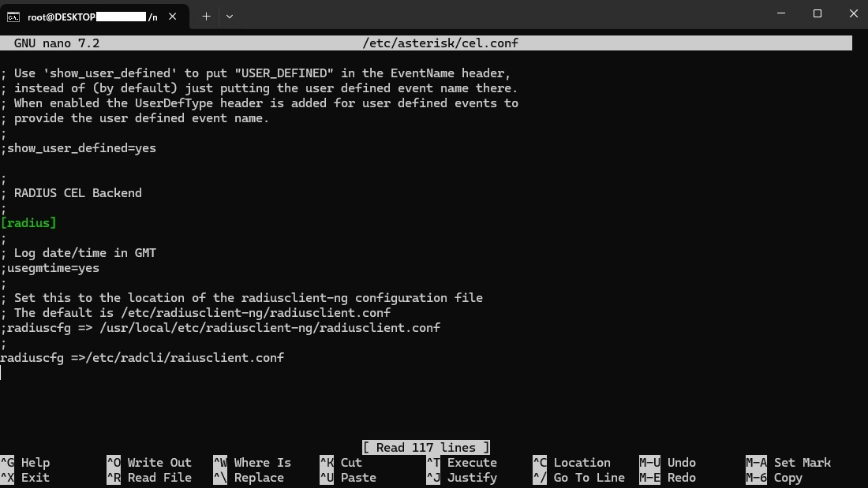Screen dimensions: 868x488
Task: Click the 'When enabled the UserDefType header' line
Action: (260, 103)
